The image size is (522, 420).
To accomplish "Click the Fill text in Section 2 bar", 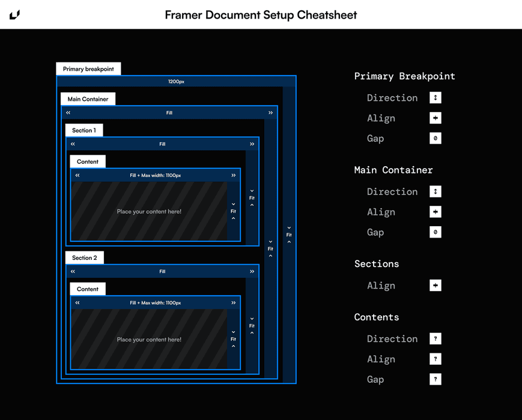I will (162, 271).
